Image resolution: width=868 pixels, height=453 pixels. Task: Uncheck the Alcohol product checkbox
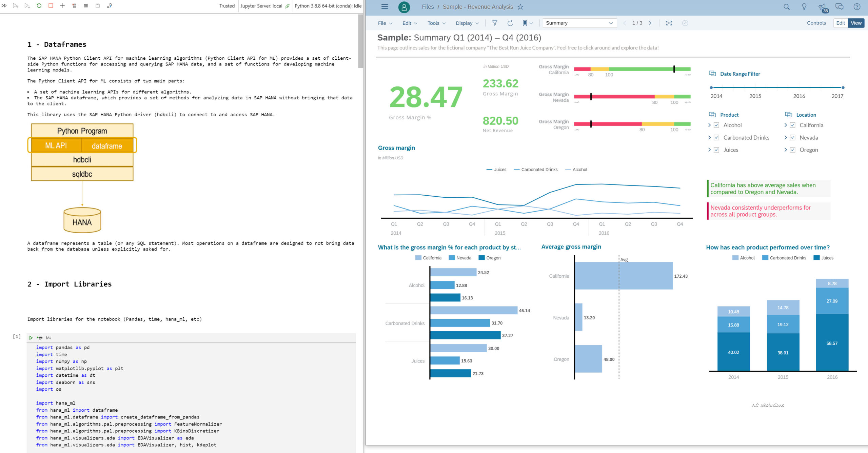point(716,125)
